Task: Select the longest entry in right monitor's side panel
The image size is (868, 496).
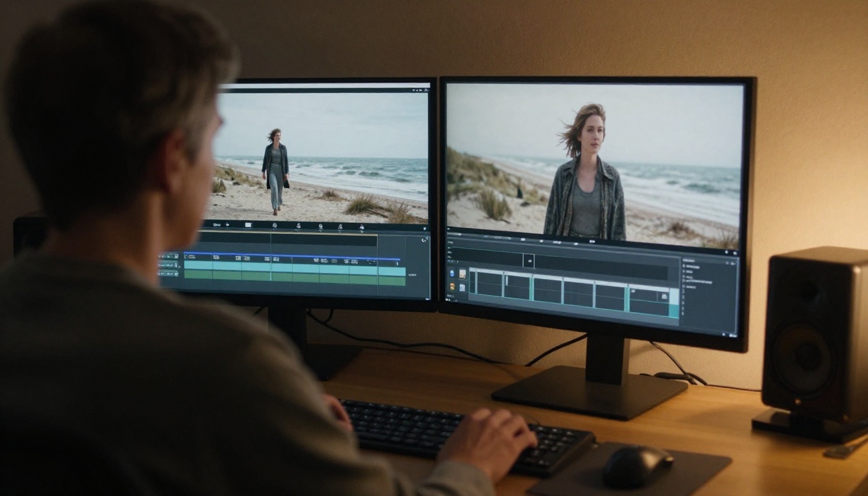Action: point(699,282)
